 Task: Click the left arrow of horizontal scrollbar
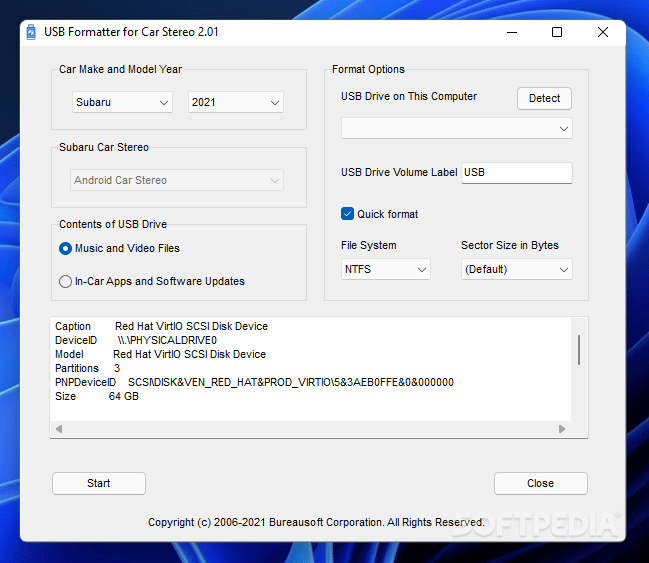pyautogui.click(x=59, y=429)
